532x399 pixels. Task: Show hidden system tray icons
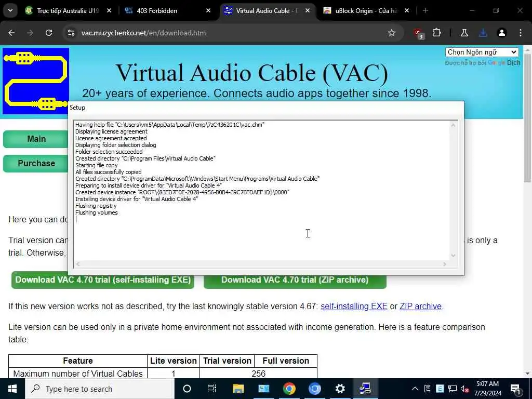point(415,389)
